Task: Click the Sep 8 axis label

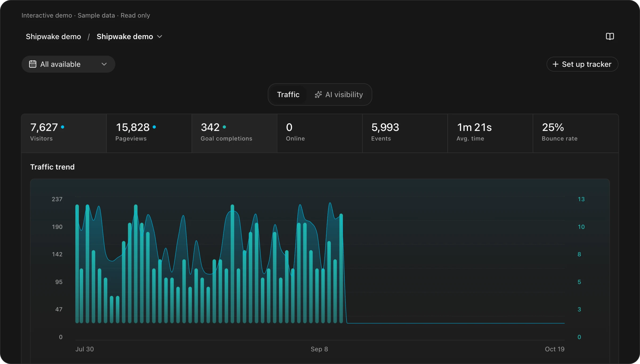Action: coord(319,349)
